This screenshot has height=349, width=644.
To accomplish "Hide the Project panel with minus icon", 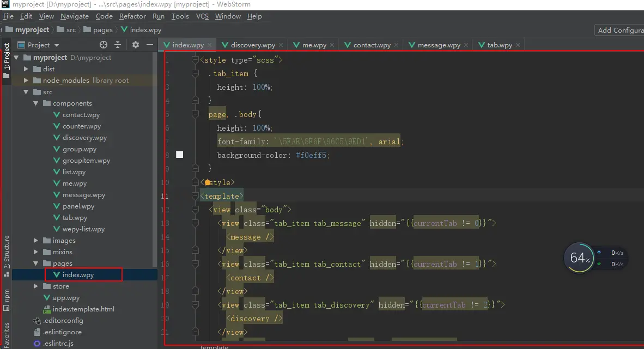I will coord(150,45).
